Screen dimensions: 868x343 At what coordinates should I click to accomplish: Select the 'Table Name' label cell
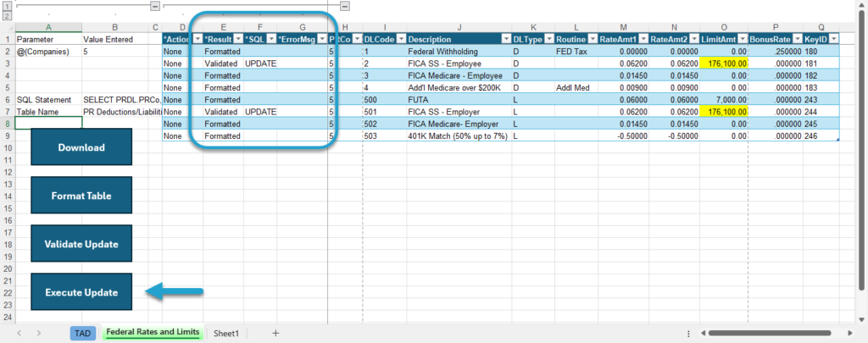click(x=48, y=111)
